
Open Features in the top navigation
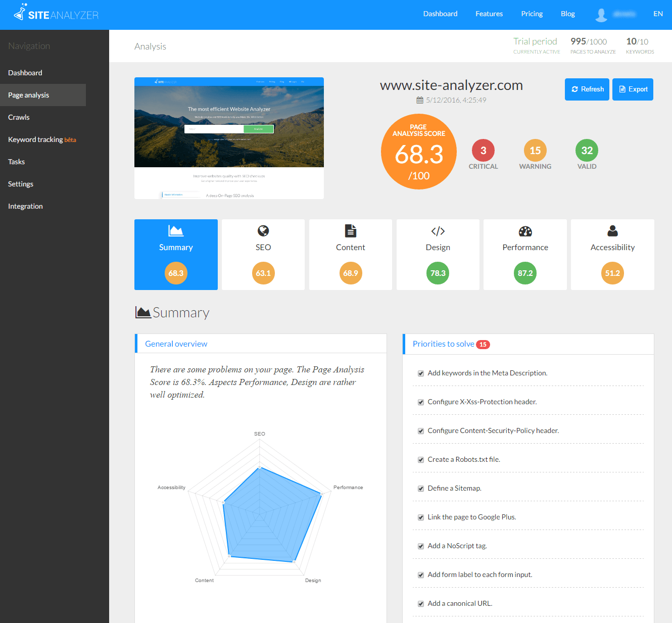click(x=489, y=14)
